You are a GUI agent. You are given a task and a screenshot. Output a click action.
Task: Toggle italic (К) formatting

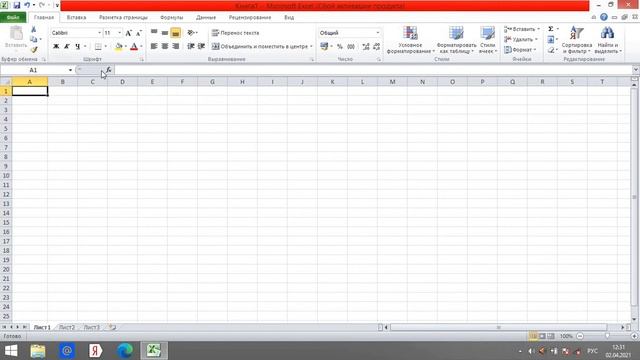pyautogui.click(x=67, y=47)
